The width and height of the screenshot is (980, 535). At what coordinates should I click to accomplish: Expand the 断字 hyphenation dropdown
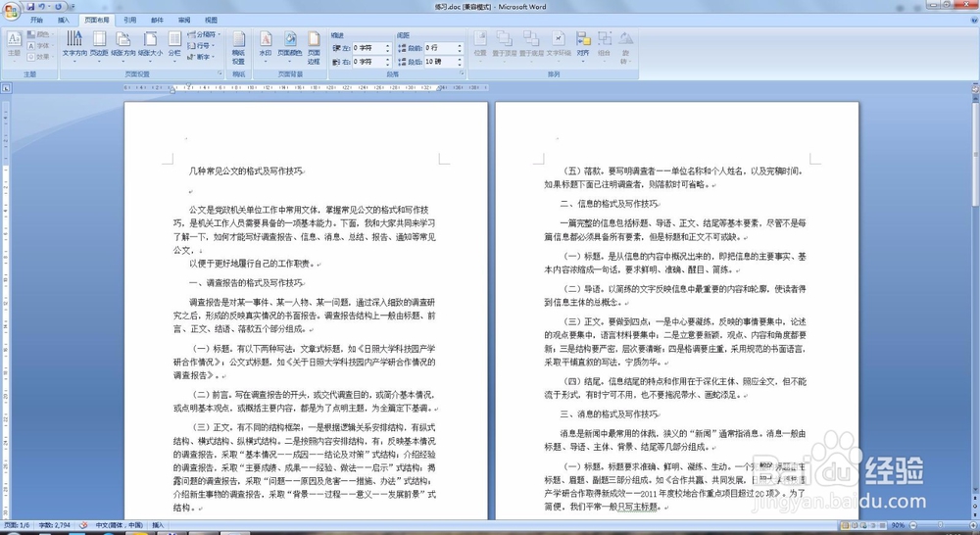(x=201, y=57)
